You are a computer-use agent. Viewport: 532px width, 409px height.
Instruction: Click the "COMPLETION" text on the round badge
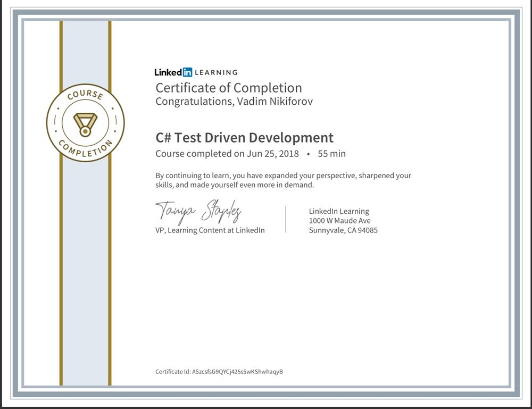[x=86, y=150]
